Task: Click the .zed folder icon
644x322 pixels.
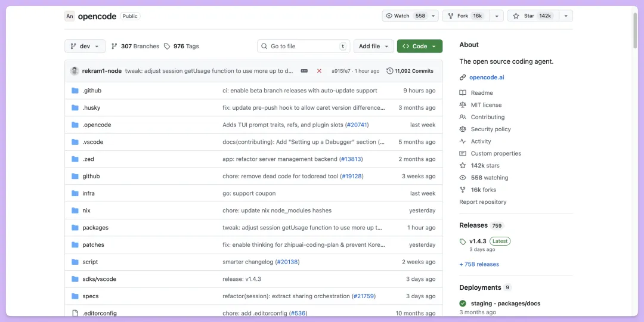Action: pyautogui.click(x=75, y=159)
